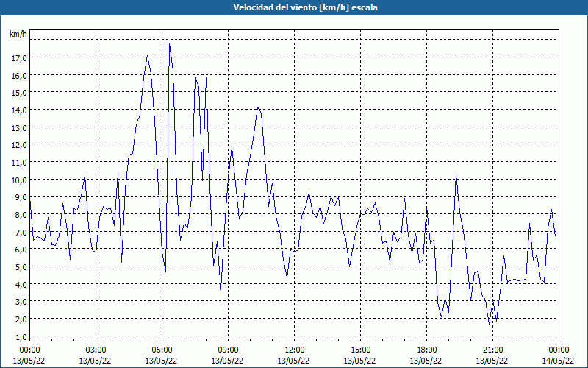Click the '13,0' y-axis label
The image size is (588, 368).
19,127
